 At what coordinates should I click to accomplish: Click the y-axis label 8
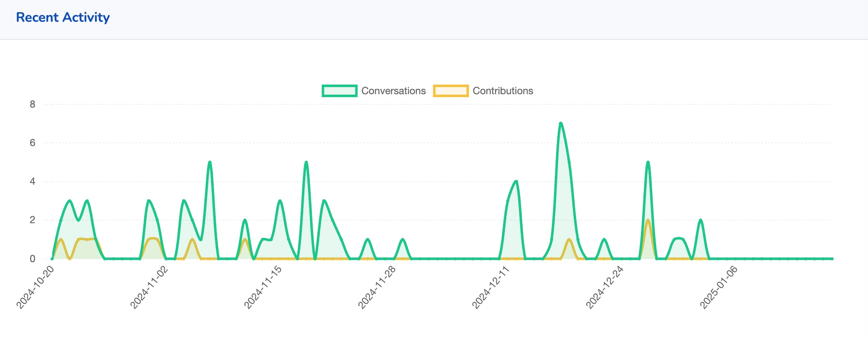[33, 104]
